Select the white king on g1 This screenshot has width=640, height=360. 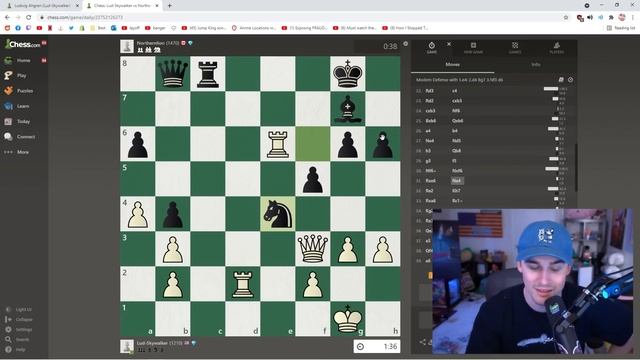click(348, 319)
